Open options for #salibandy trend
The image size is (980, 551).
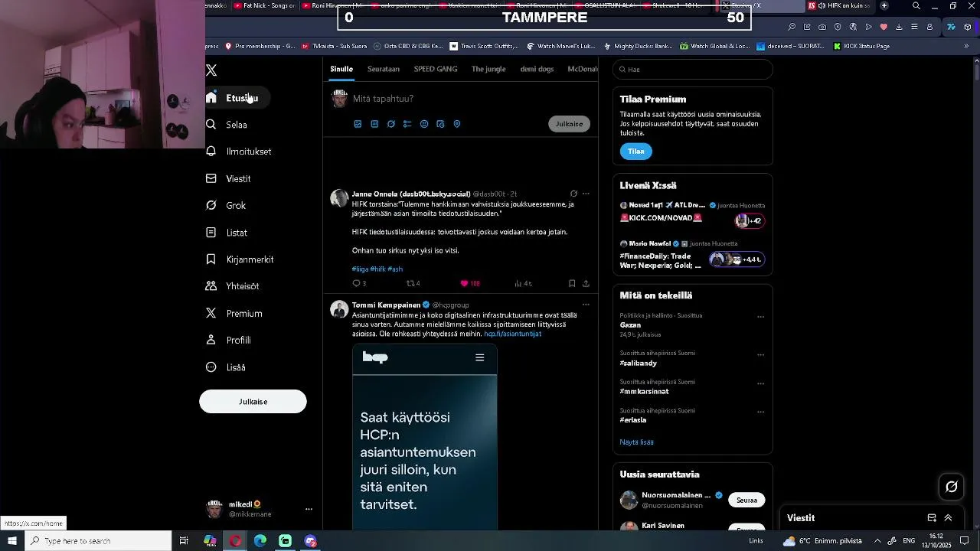click(x=760, y=354)
